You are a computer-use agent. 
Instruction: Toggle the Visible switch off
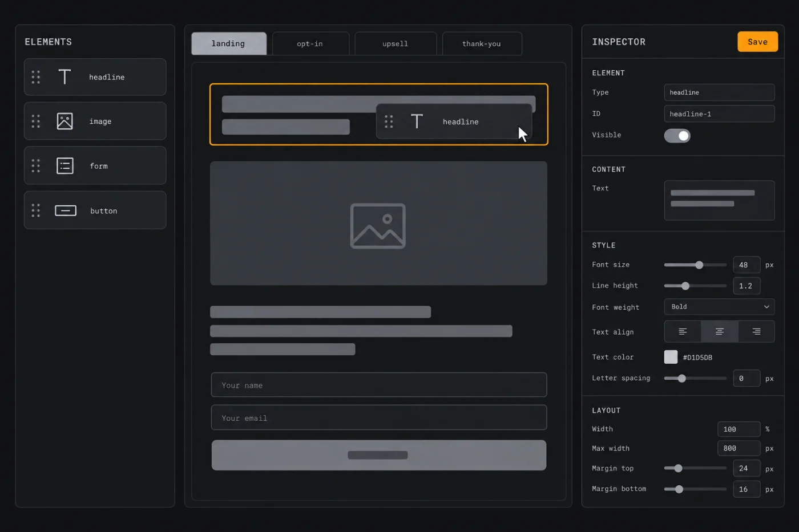(x=677, y=136)
